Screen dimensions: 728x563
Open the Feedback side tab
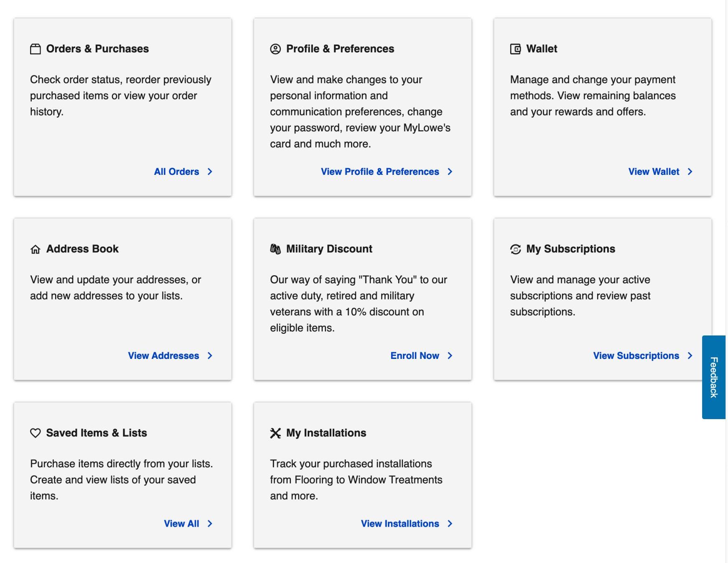point(713,377)
